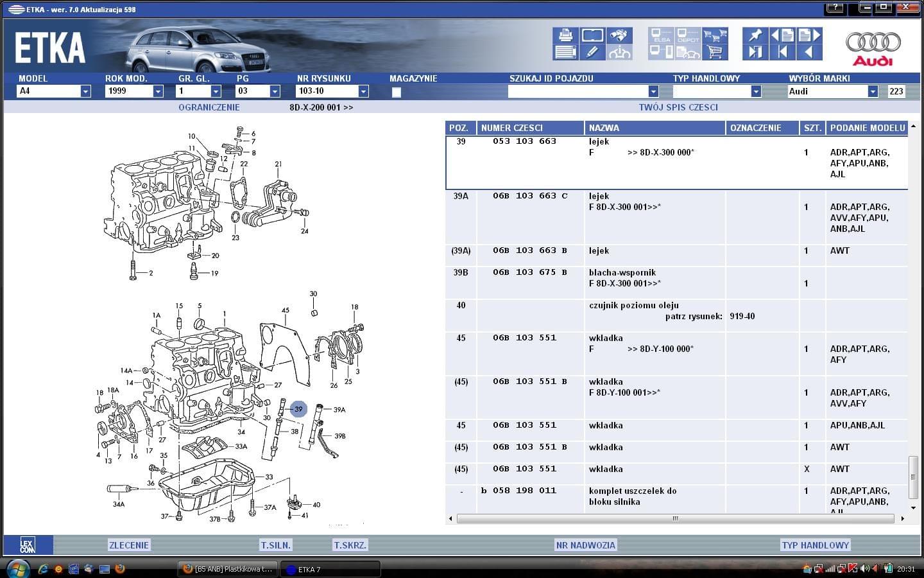
Task: Open the ROK MOD. dropdown showing 1999
Action: click(x=158, y=91)
